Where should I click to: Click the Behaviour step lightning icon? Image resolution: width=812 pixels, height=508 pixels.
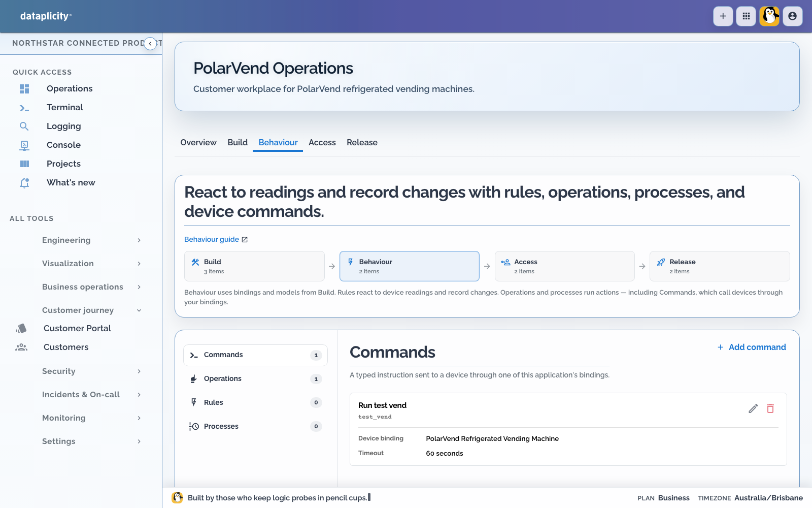(x=350, y=262)
